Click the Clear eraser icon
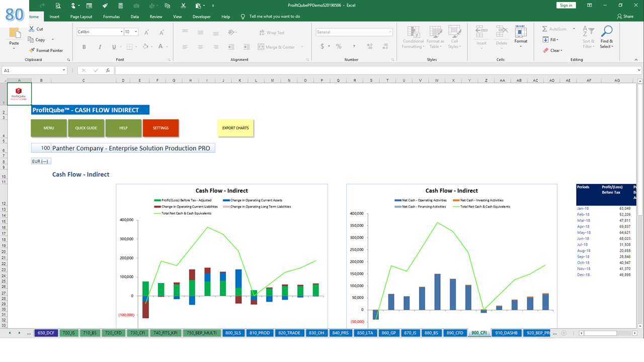The image size is (644, 362). (x=545, y=50)
